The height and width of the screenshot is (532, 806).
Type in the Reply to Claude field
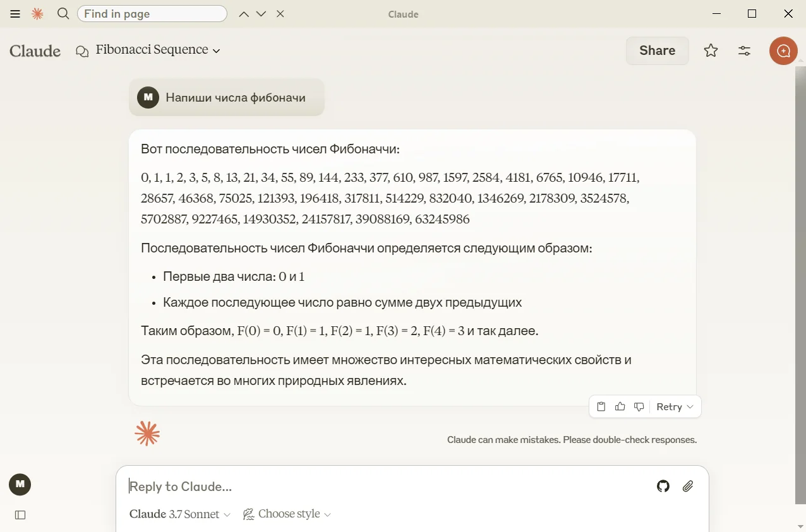tap(379, 486)
